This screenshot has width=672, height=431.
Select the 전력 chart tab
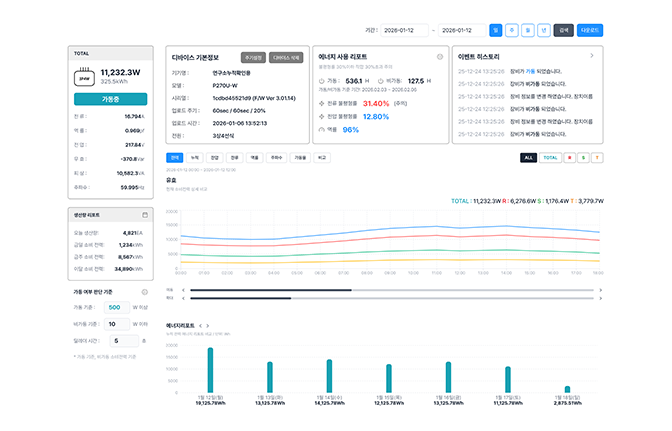(175, 157)
